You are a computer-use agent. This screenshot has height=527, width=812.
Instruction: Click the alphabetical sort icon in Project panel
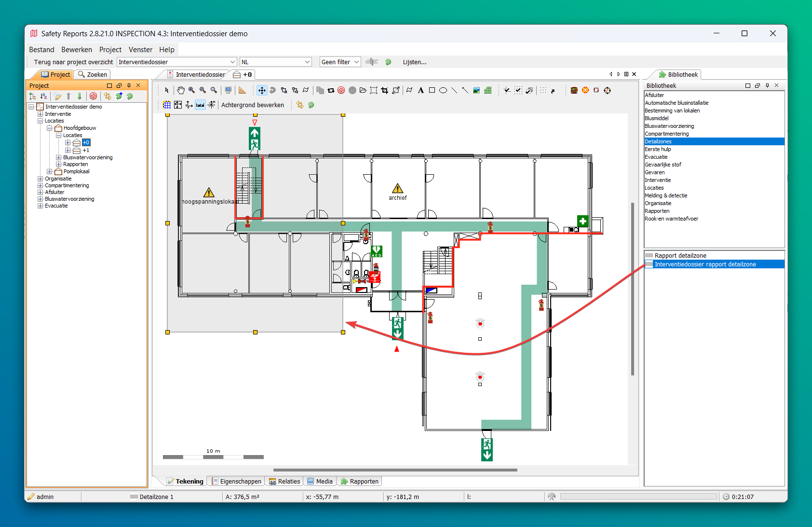point(43,96)
